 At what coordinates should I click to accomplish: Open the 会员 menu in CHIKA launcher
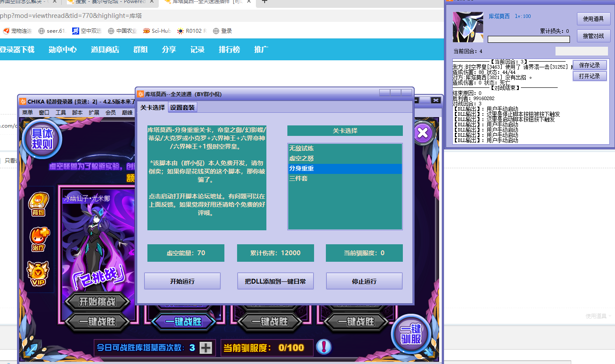[111, 112]
